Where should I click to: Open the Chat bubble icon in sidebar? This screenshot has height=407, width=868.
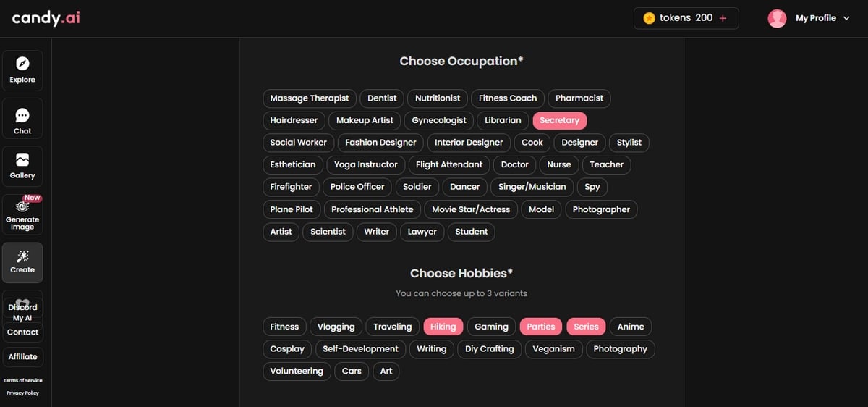point(22,116)
